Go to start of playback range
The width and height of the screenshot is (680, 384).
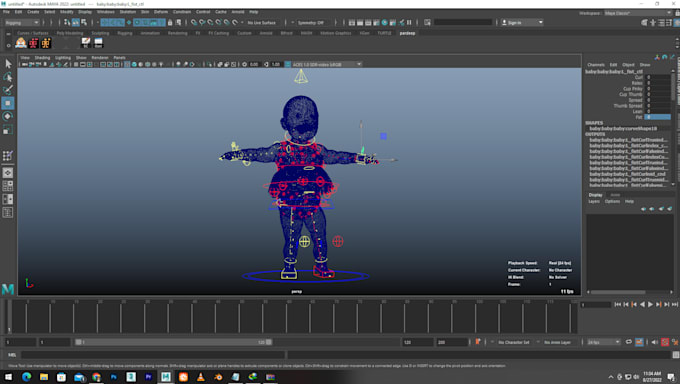pyautogui.click(x=618, y=305)
